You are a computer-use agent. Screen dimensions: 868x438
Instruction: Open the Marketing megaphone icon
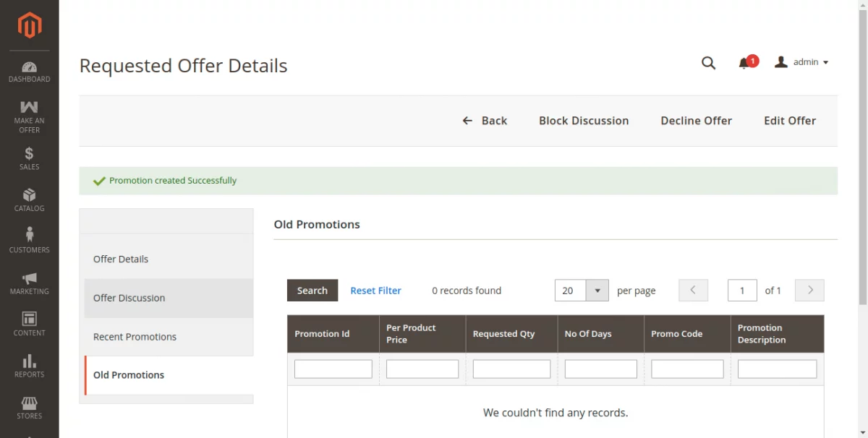pyautogui.click(x=30, y=278)
